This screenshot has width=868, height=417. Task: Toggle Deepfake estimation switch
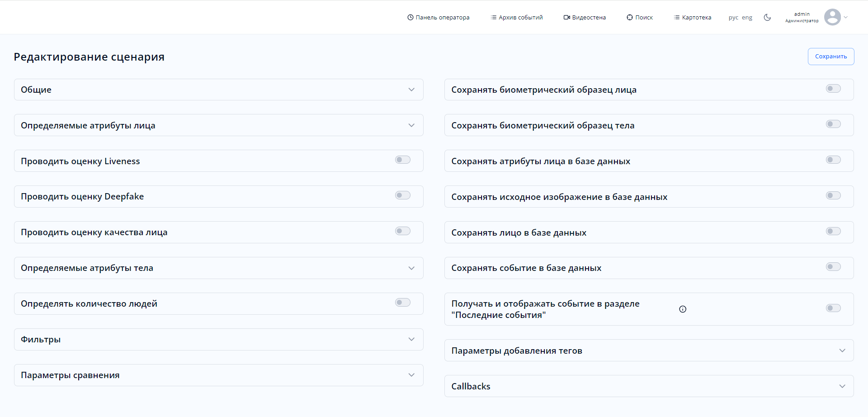pos(402,195)
